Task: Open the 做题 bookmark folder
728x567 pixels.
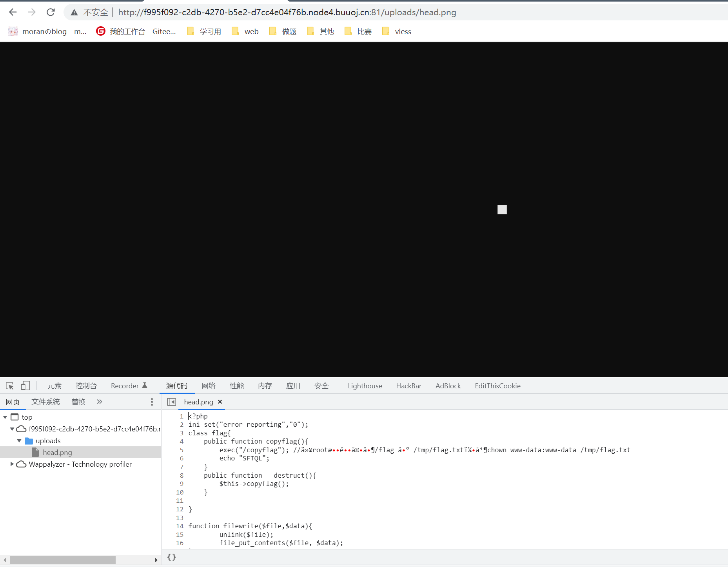Action: click(283, 31)
